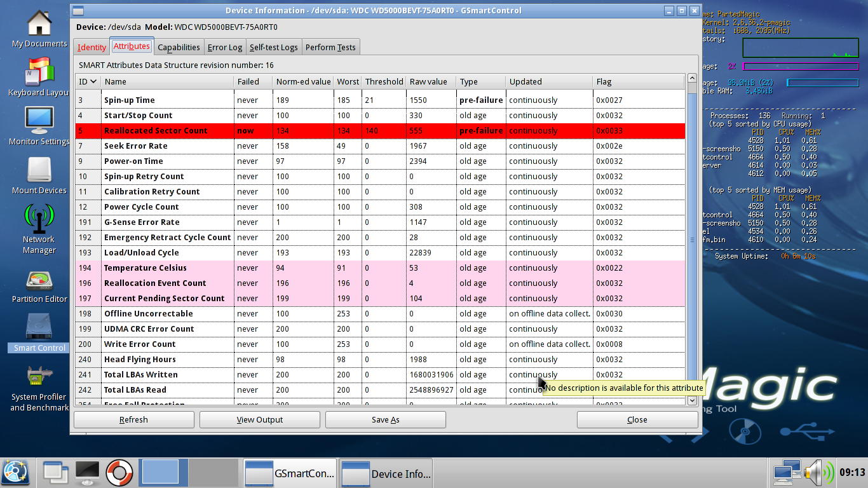The image size is (868, 488).
Task: Open the Perform Tests tab
Action: coord(330,47)
